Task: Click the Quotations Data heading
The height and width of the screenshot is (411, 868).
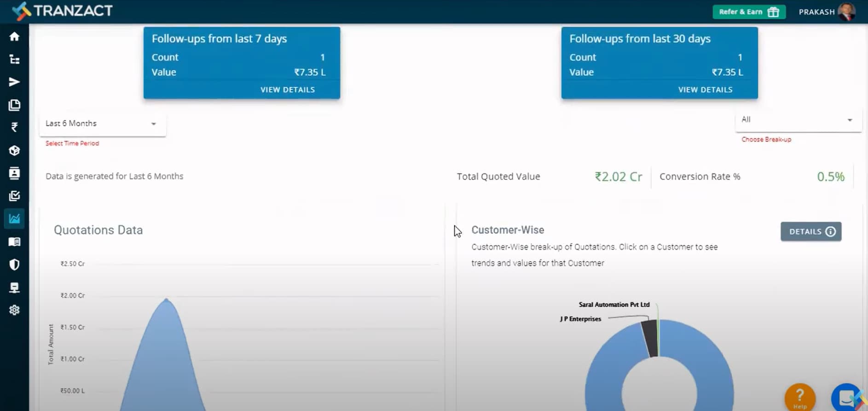Action: click(98, 230)
